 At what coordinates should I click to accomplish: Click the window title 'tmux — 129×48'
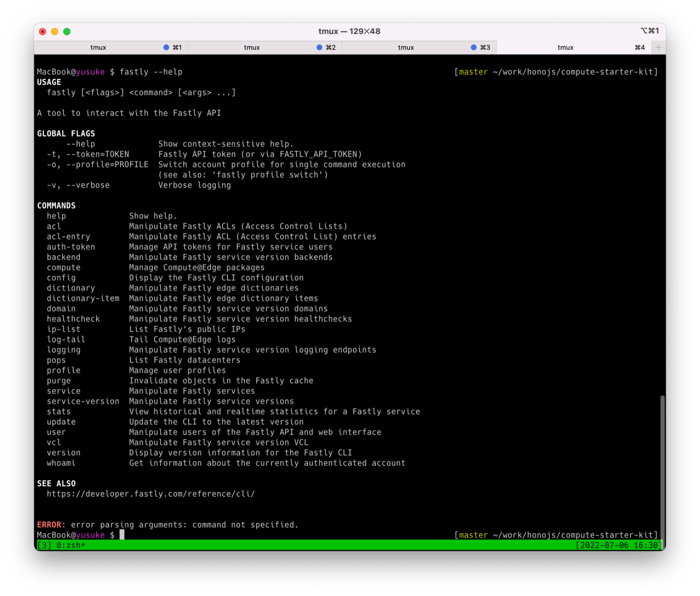point(349,31)
